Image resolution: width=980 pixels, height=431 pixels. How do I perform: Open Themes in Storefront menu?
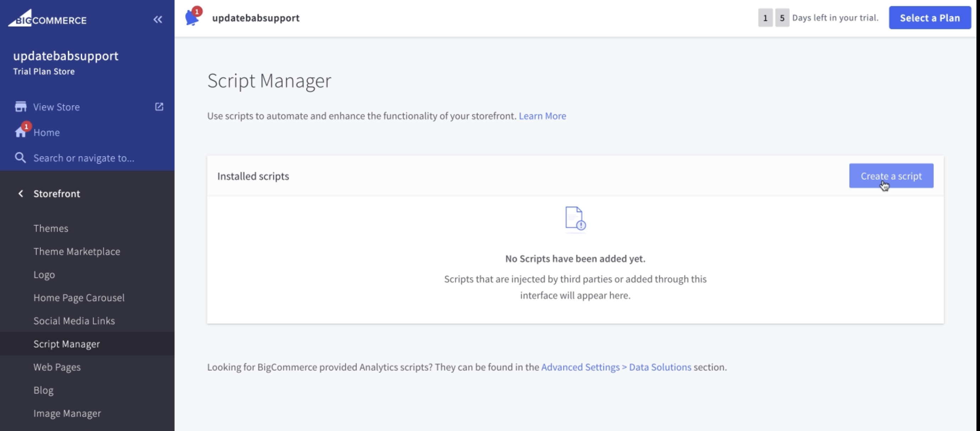51,228
